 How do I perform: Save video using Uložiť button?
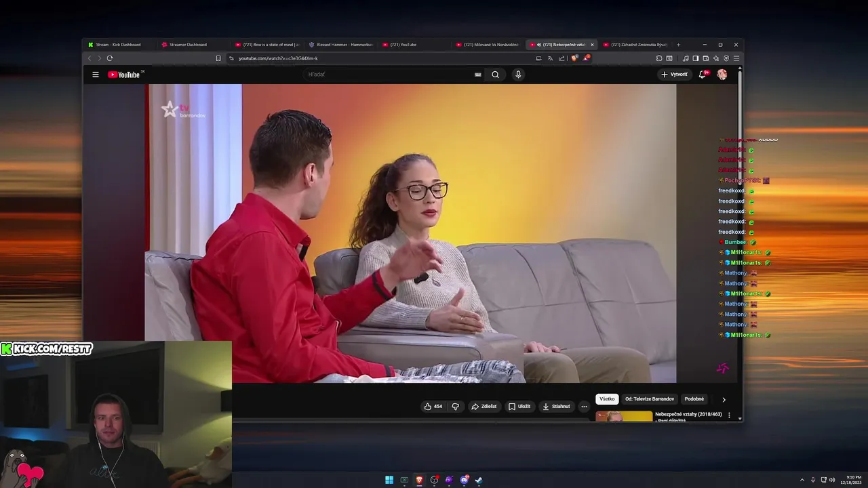[x=519, y=407]
